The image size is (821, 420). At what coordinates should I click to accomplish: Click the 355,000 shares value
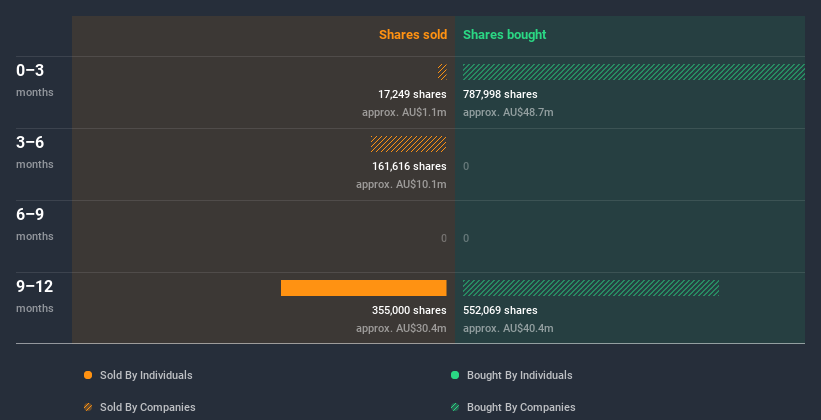point(409,310)
